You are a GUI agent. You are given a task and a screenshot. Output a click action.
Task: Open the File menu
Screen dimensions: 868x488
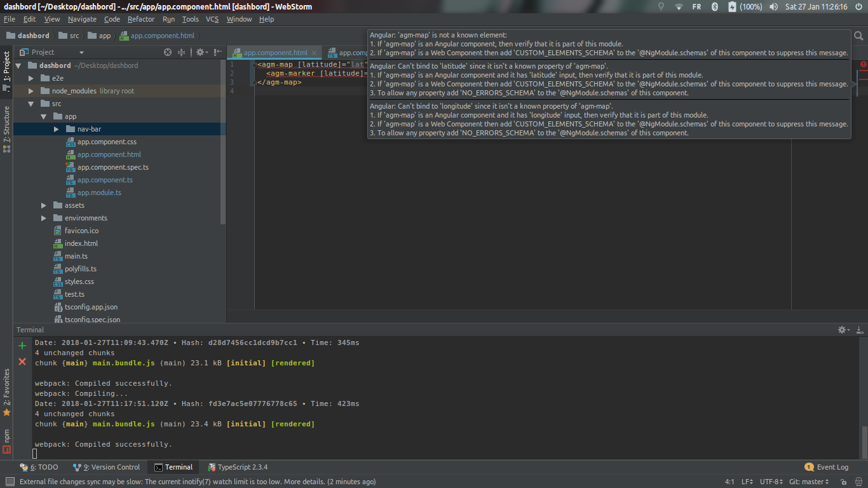tap(10, 19)
